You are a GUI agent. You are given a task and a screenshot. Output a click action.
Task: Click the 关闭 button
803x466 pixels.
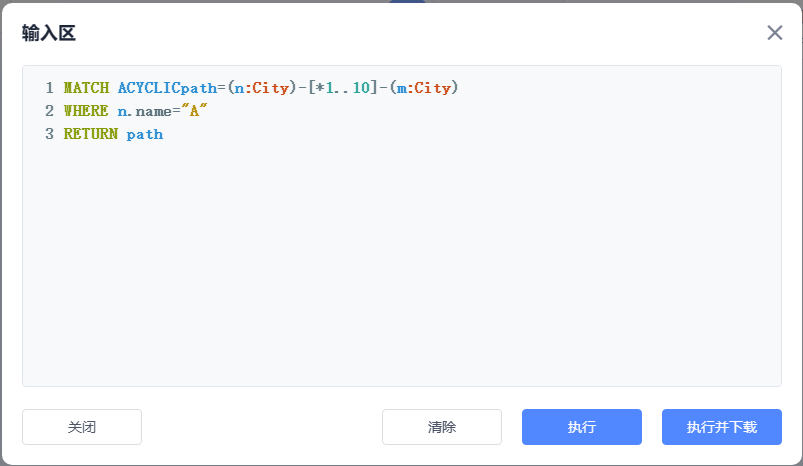tap(82, 427)
